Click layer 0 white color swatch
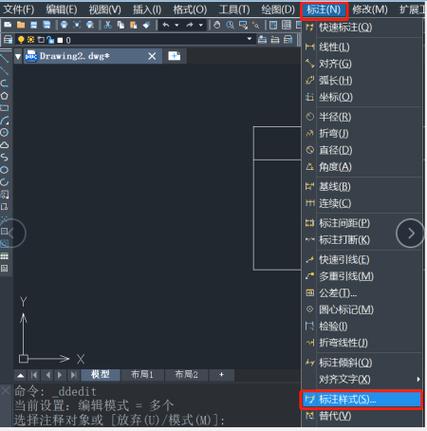Screen dimensions: 427x431 [x=60, y=40]
